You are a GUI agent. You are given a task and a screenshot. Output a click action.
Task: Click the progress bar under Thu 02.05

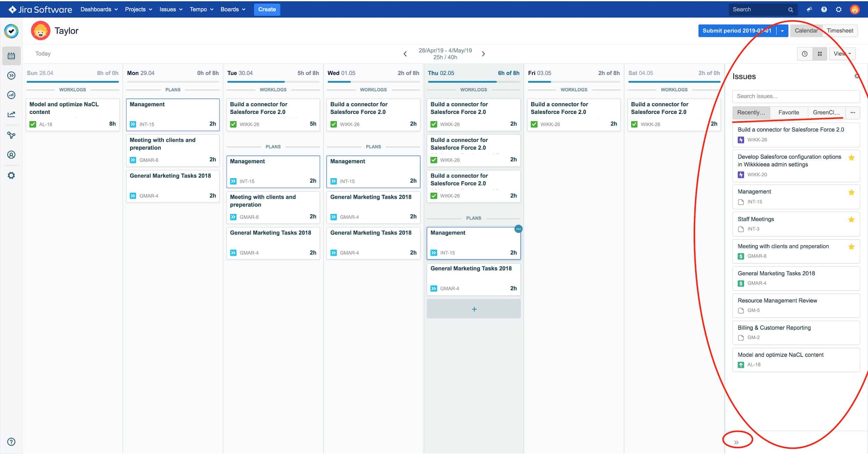[x=473, y=82]
